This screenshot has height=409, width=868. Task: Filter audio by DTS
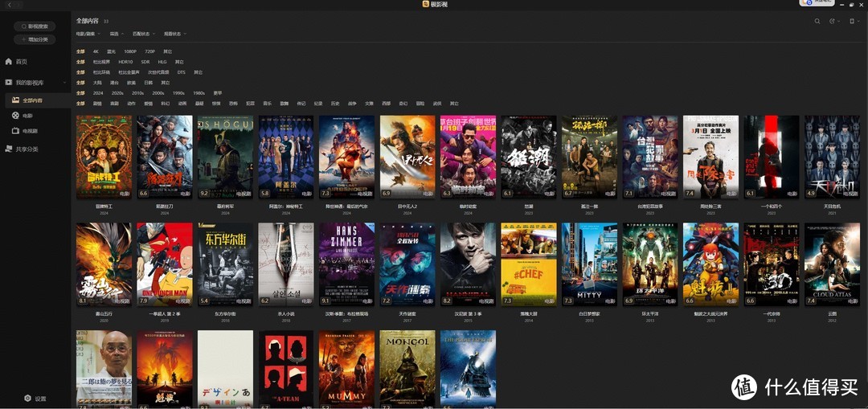coord(182,72)
